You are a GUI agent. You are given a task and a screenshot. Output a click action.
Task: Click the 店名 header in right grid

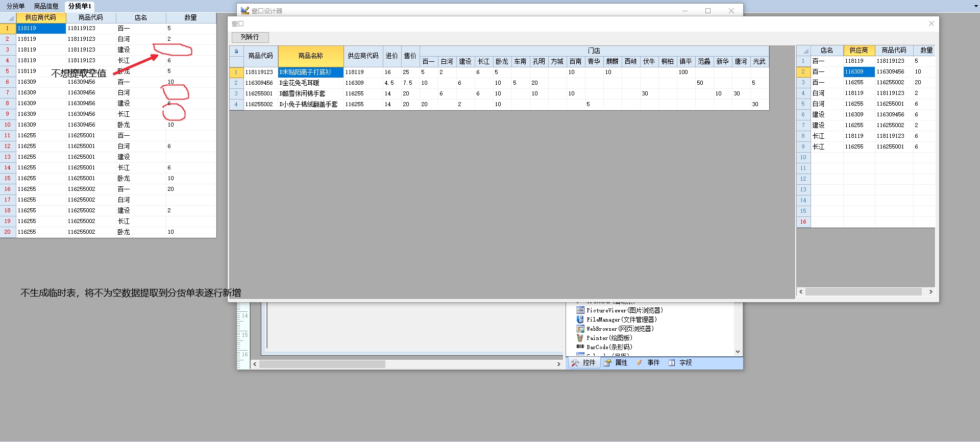click(827, 51)
